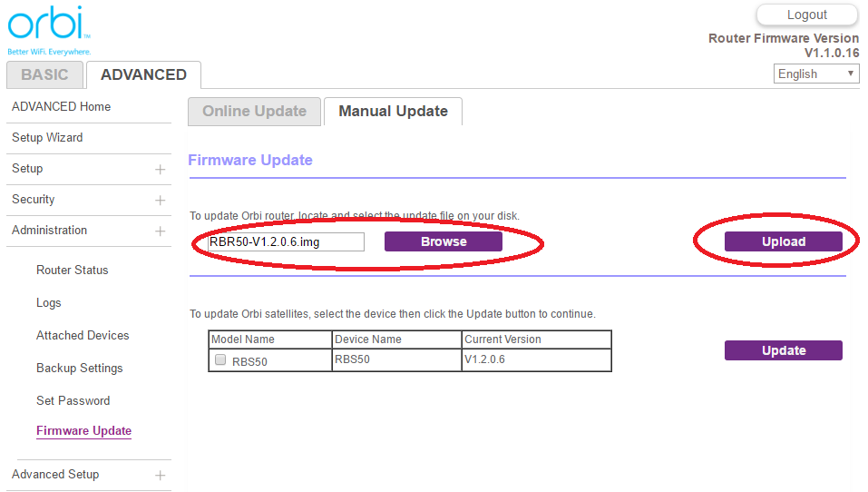
Task: Click the Device Name column header
Action: point(397,339)
